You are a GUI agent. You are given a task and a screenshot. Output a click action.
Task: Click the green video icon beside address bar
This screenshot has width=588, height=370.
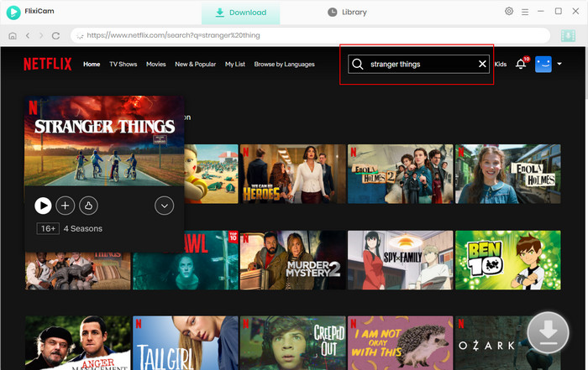tap(568, 35)
